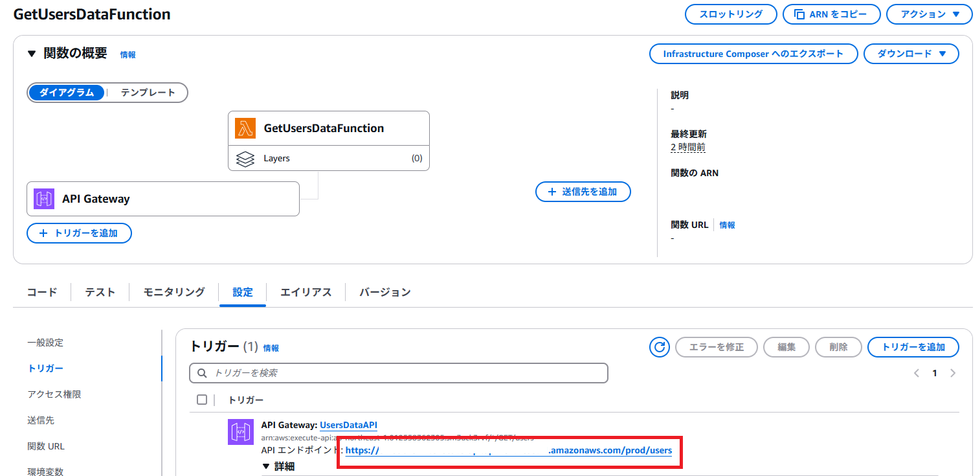980x476 pixels.
Task: Select the header checkbox of triggers table
Action: point(202,400)
